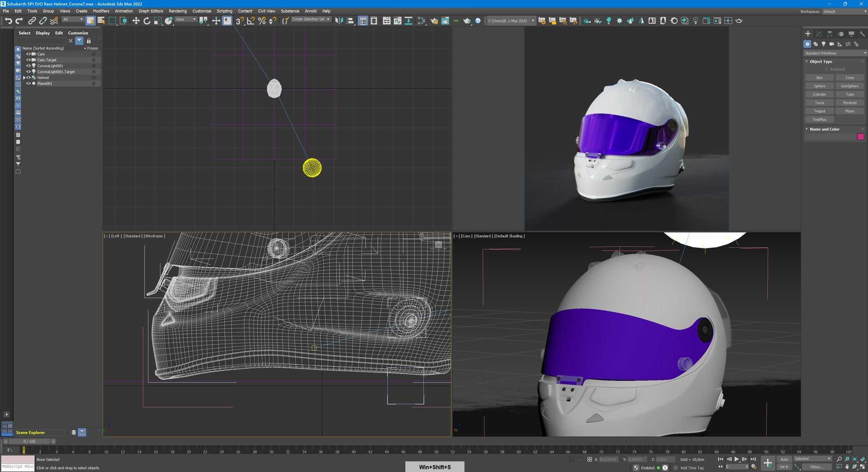Toggle the Auto key mode button

784,459
